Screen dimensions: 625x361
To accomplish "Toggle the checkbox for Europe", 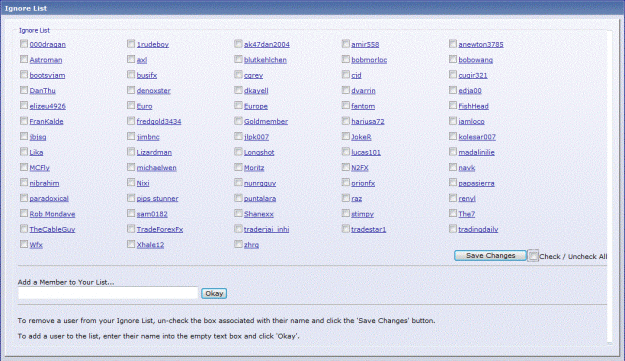I will tap(238, 106).
